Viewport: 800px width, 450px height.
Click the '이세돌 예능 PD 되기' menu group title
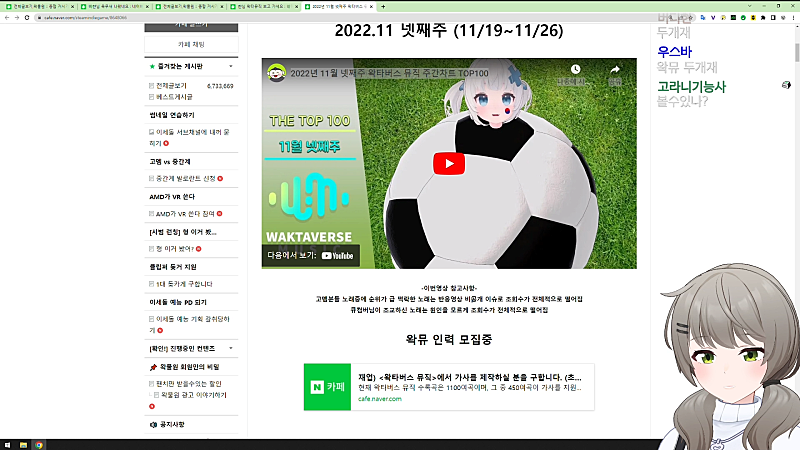pos(178,302)
